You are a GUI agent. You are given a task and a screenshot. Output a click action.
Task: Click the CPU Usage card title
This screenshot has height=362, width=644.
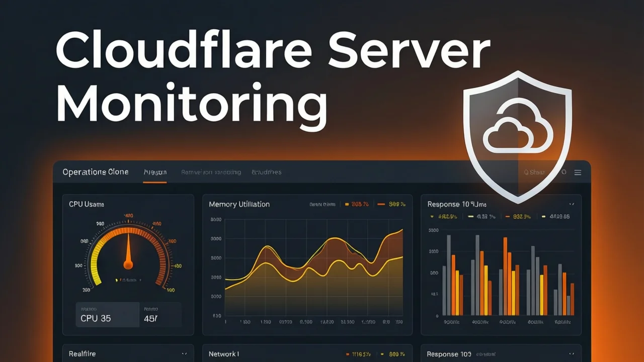[x=87, y=205]
